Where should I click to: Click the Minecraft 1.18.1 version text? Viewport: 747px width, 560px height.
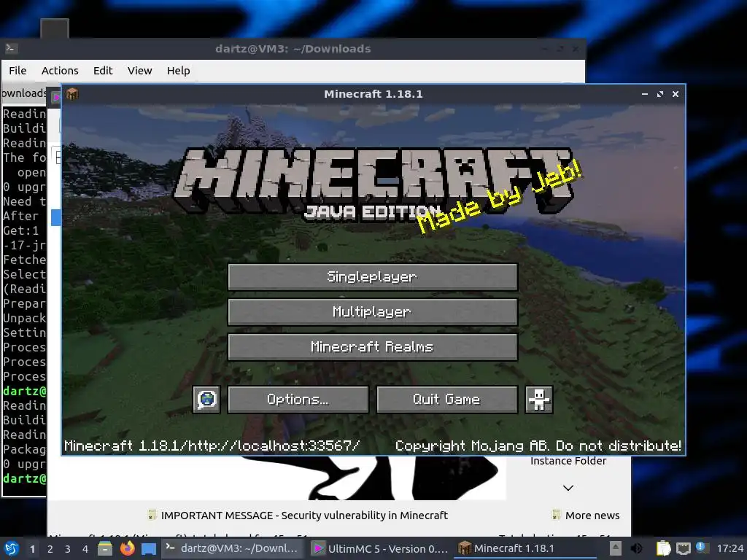212,446
